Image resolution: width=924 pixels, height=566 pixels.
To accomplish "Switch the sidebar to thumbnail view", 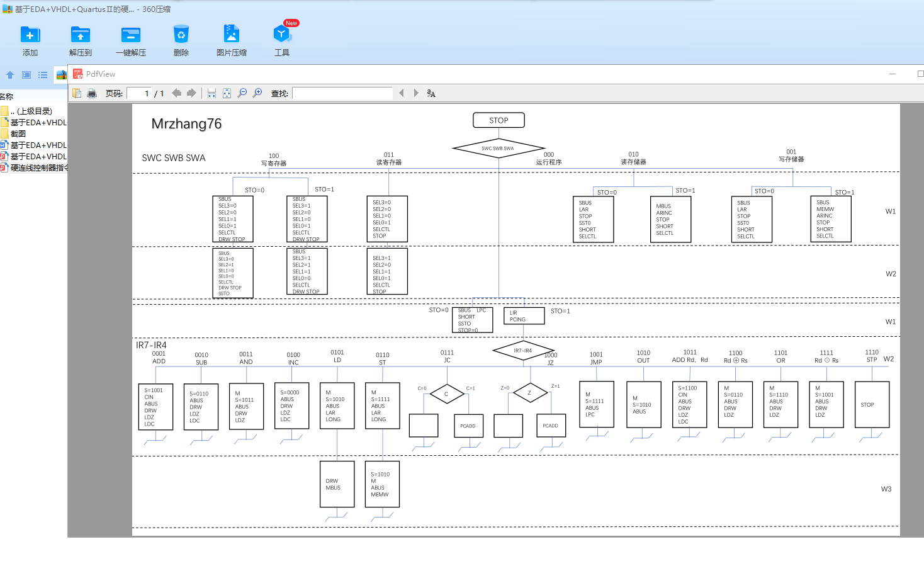I will coord(26,74).
